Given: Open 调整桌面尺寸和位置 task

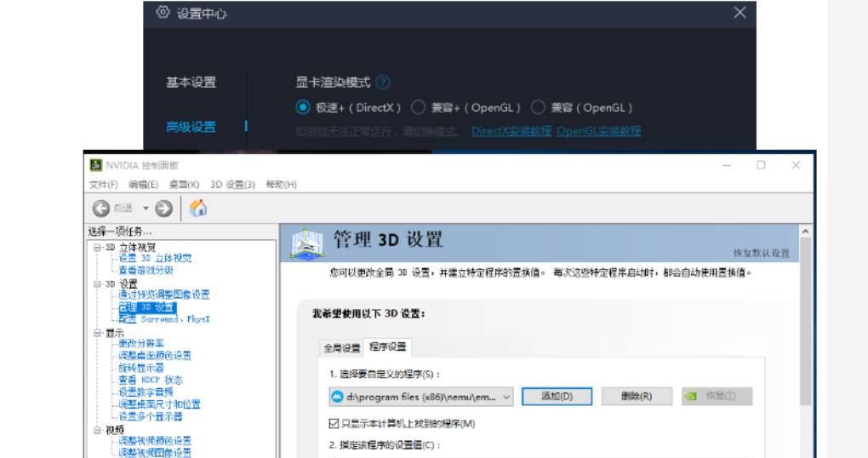Looking at the screenshot, I should tap(159, 404).
